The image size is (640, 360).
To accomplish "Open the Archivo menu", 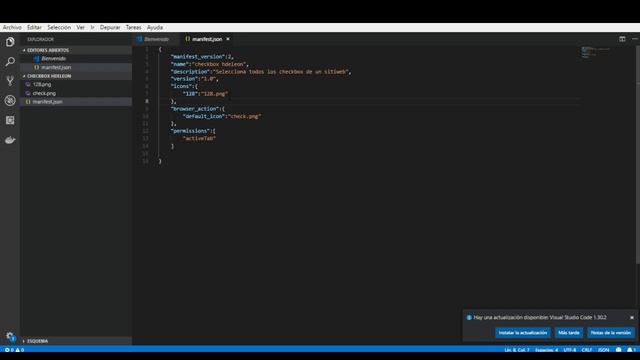I will point(12,27).
